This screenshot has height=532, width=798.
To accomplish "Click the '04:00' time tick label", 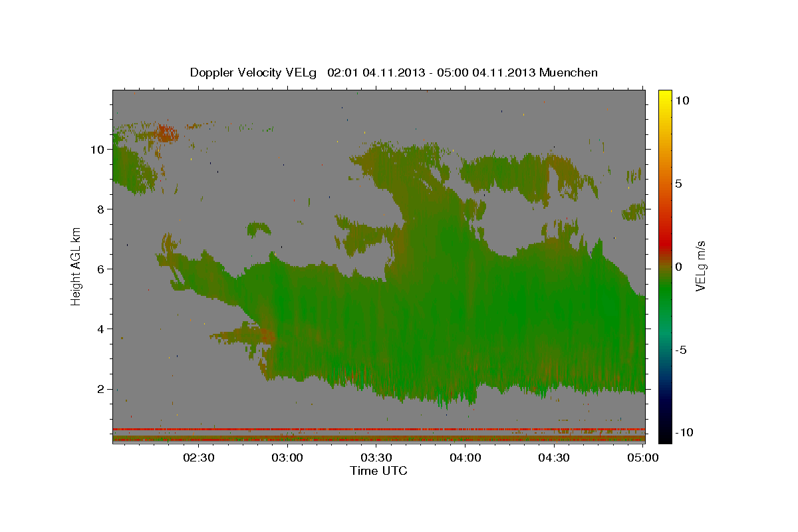I will coord(465,458).
